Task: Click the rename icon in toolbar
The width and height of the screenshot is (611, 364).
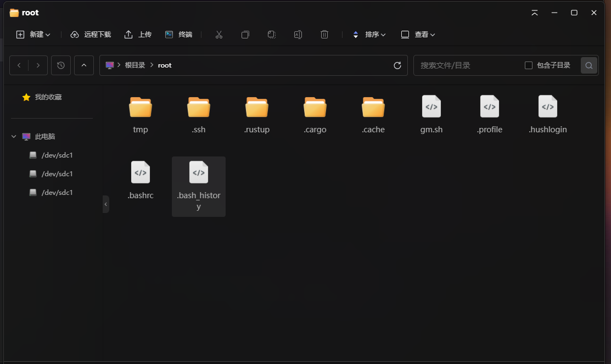Action: click(x=298, y=35)
